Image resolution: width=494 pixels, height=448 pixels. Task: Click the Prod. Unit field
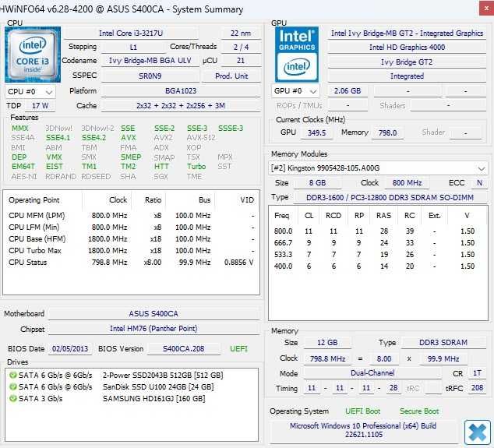pos(231,76)
